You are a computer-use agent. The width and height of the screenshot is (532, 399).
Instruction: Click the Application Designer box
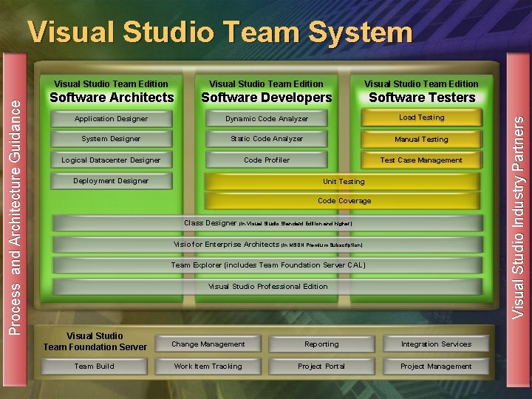112,119
